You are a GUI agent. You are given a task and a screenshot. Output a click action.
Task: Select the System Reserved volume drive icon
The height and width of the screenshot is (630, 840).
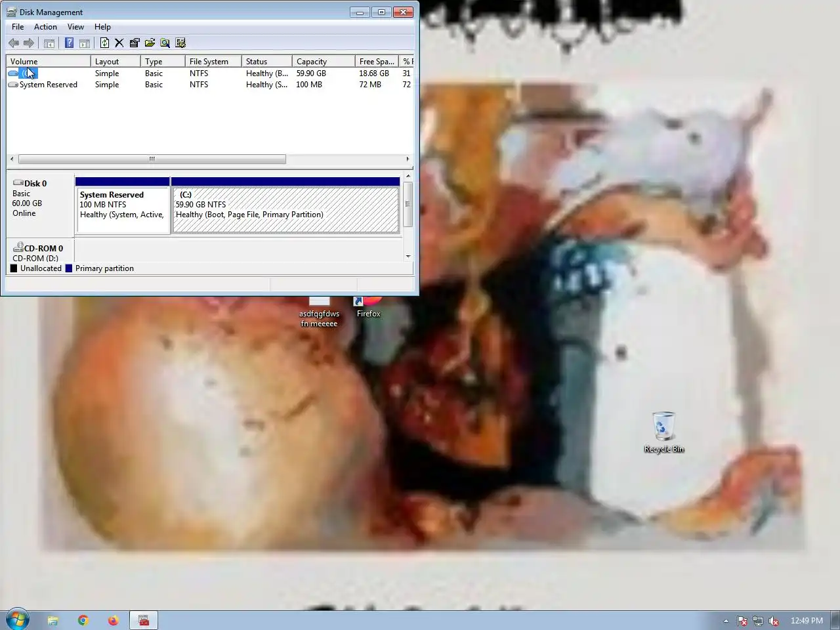coord(12,85)
